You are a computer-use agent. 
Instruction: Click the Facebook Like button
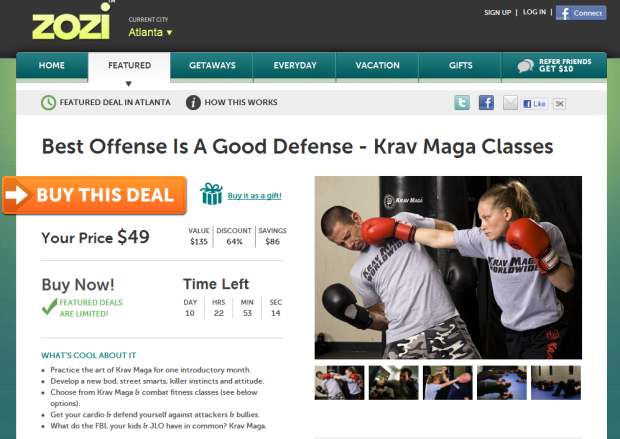(534, 104)
